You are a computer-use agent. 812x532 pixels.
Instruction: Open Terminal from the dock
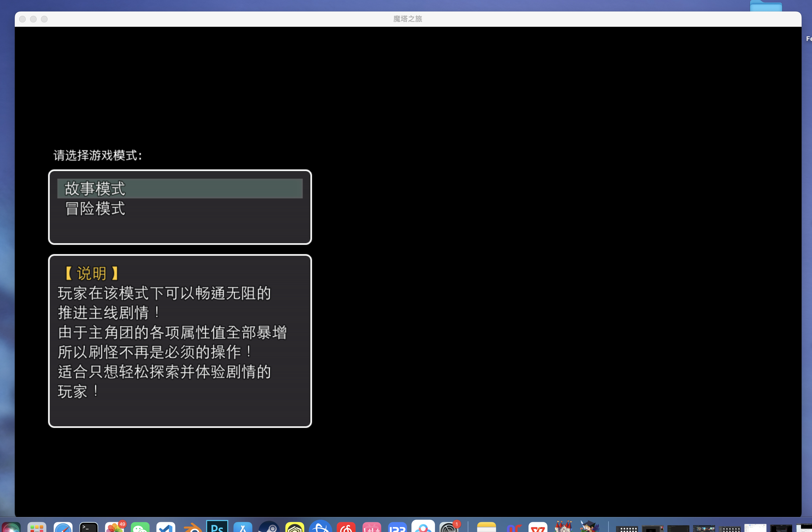(x=89, y=527)
